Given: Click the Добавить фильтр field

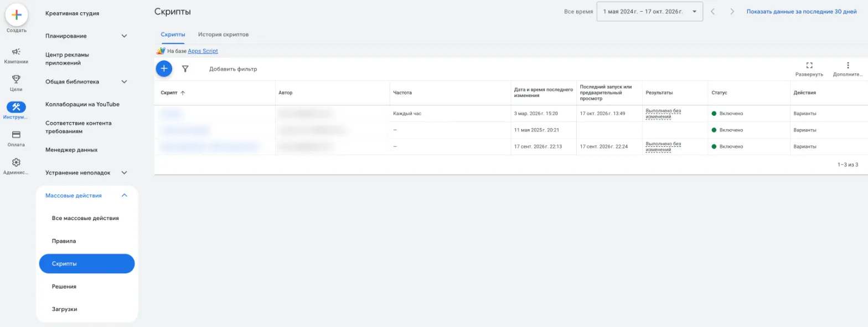Looking at the screenshot, I should tap(233, 69).
